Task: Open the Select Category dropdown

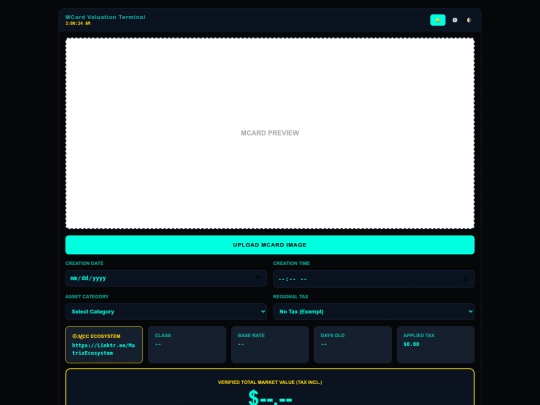Action: [166, 312]
